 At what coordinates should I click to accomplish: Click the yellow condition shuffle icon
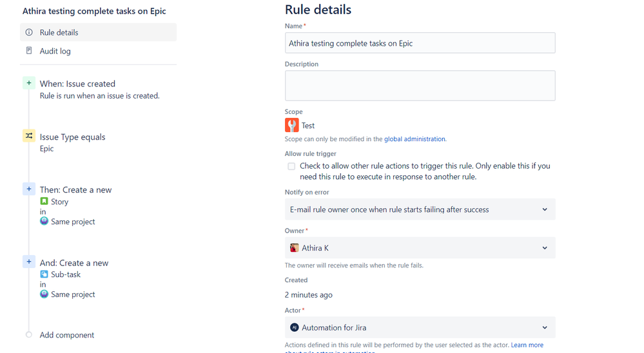[x=29, y=136]
